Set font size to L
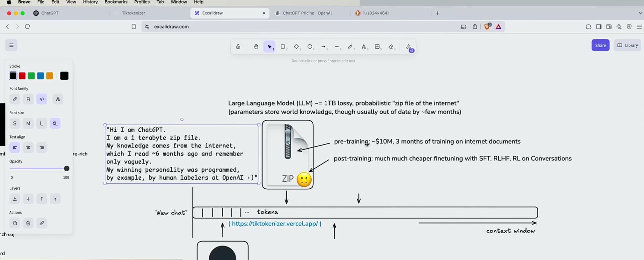The height and width of the screenshot is (260, 644). click(x=42, y=123)
